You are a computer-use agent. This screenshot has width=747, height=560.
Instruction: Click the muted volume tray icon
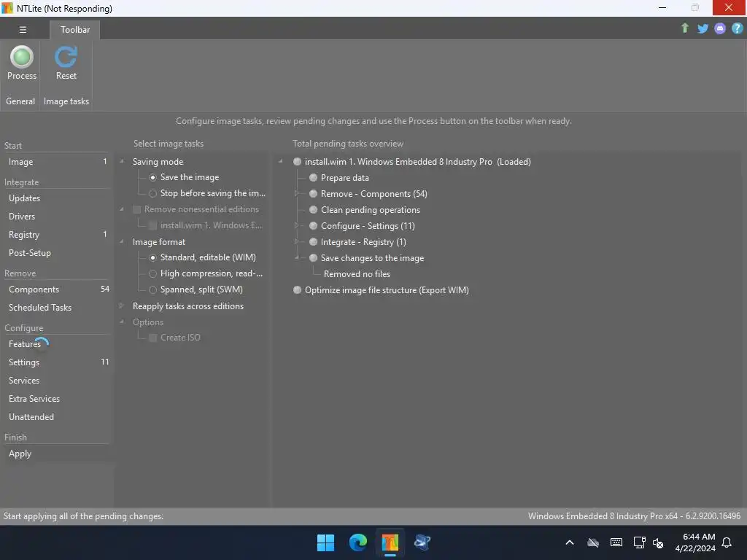click(659, 542)
